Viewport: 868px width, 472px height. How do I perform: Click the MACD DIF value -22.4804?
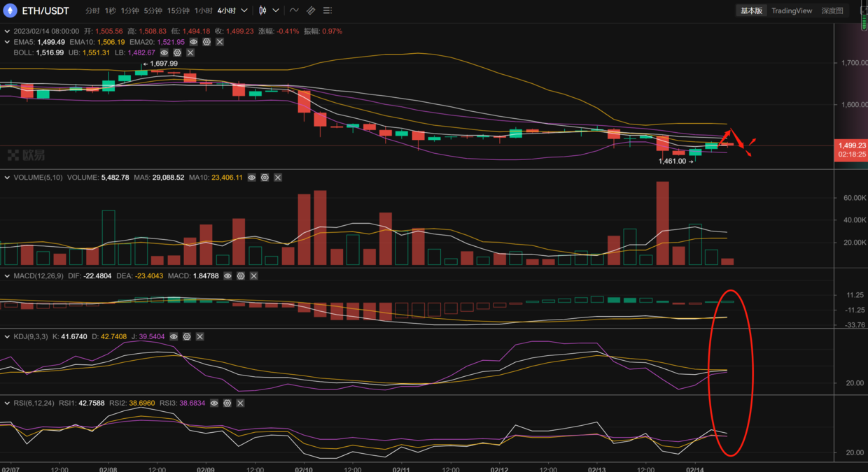pos(98,276)
